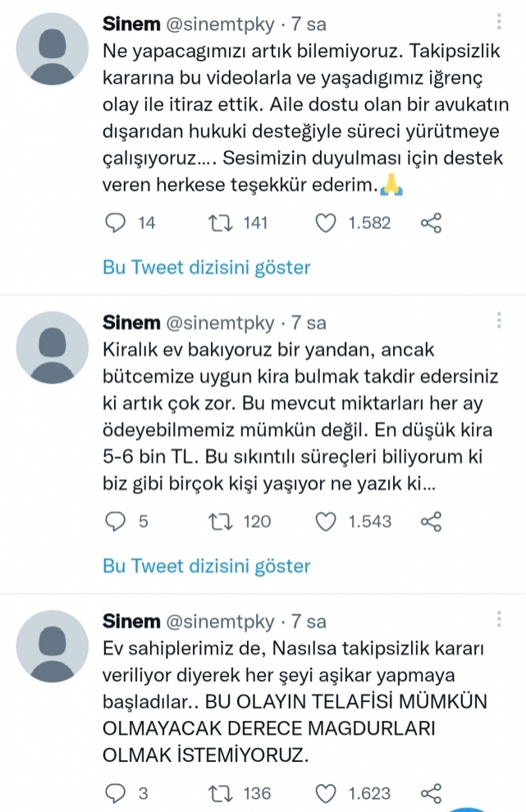Like the tweet with 1.623 likes
The width and height of the screenshot is (526, 812).
click(327, 793)
